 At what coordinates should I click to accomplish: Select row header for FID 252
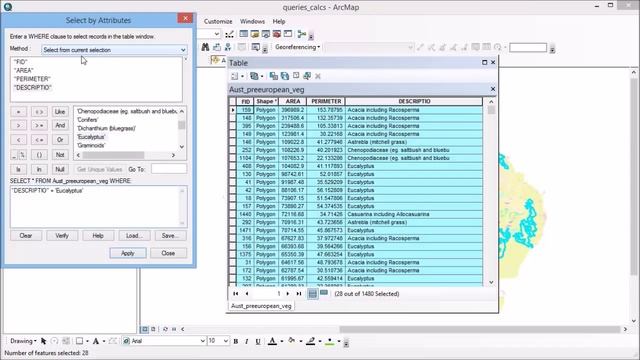tap(233, 150)
